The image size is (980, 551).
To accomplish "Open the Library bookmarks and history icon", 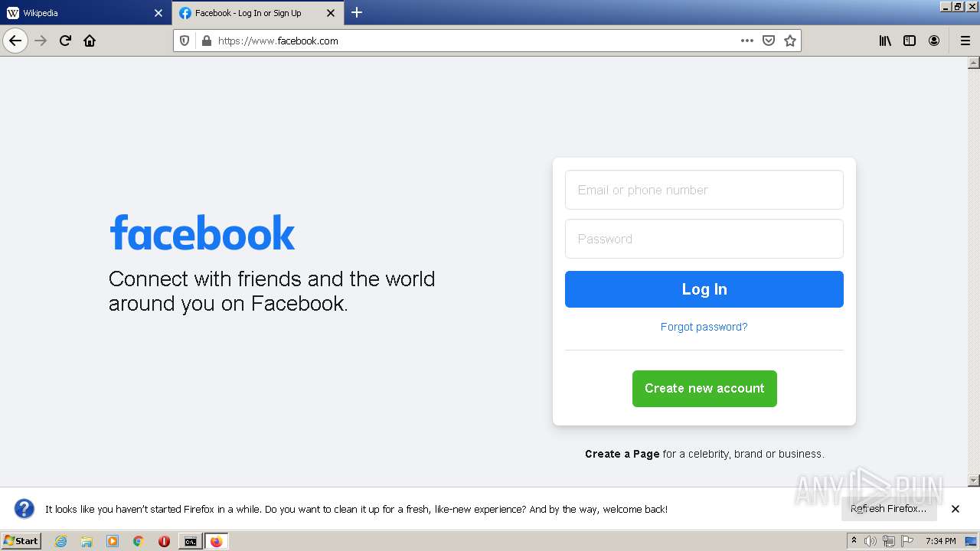I will (x=885, y=41).
